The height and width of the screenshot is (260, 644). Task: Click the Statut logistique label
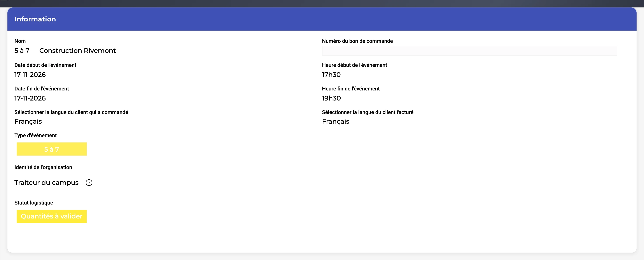[x=34, y=203]
